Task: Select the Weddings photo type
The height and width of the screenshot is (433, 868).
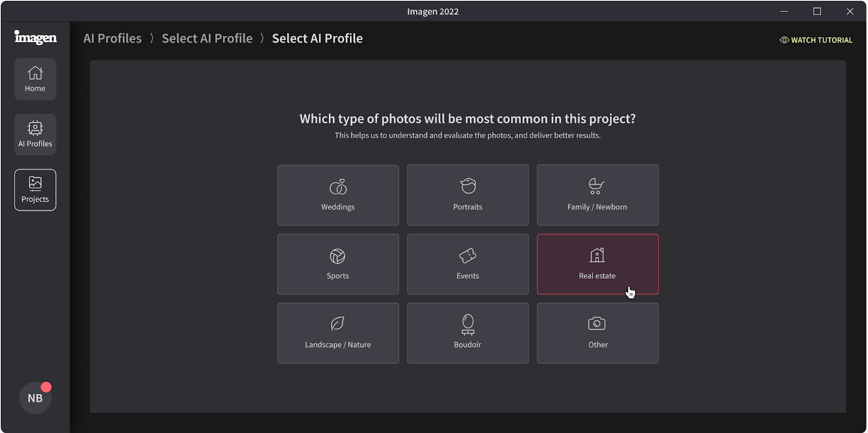Action: point(338,195)
